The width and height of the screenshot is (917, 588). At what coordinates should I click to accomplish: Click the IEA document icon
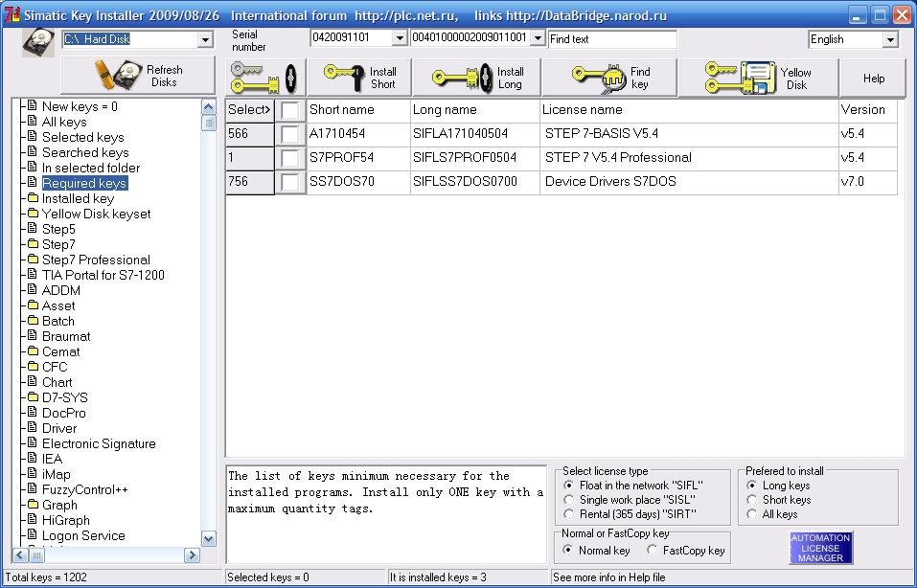point(33,458)
